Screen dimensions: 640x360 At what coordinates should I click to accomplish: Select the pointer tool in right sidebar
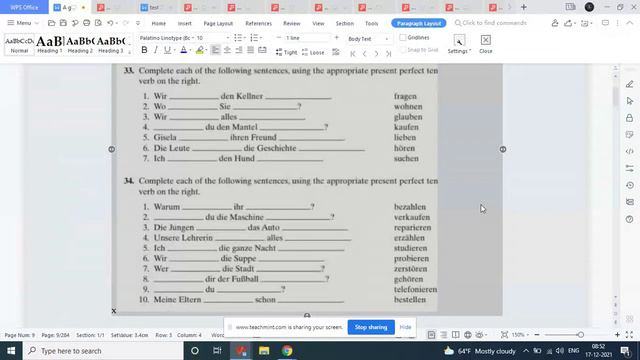[x=629, y=101]
